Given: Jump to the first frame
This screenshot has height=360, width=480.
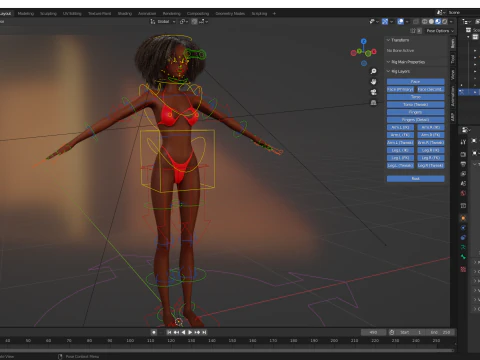Looking at the screenshot, I should (169, 332).
